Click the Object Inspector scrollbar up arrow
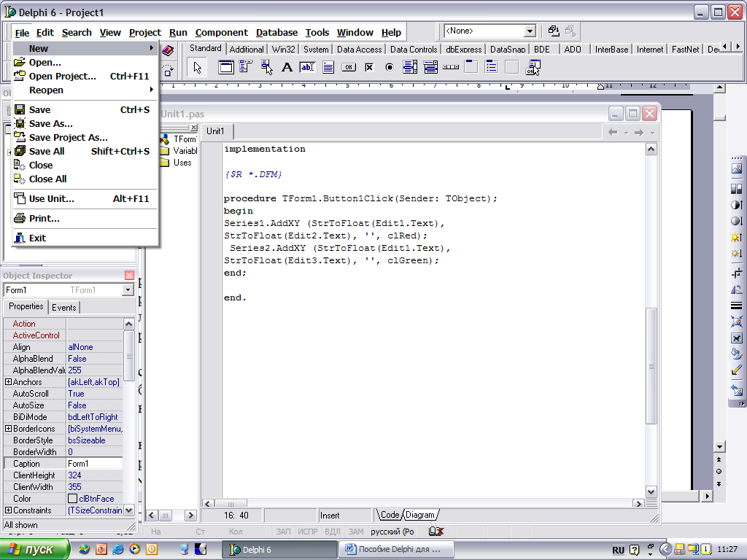The image size is (747, 560). point(128,324)
